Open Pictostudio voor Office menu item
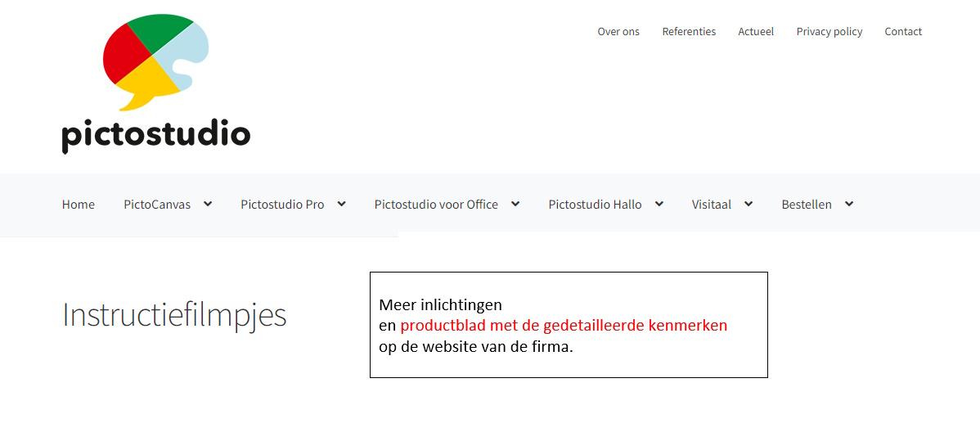The height and width of the screenshot is (446, 980). pyautogui.click(x=436, y=205)
